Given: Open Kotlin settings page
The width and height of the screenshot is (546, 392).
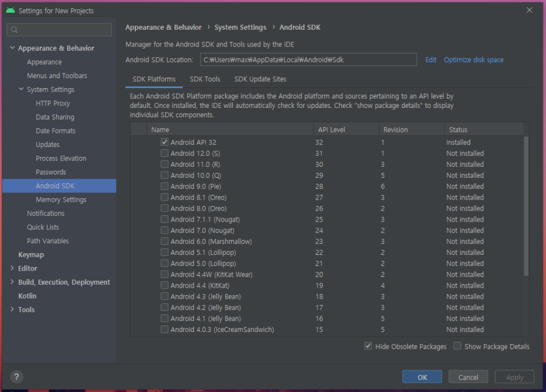Looking at the screenshot, I should coord(27,296).
